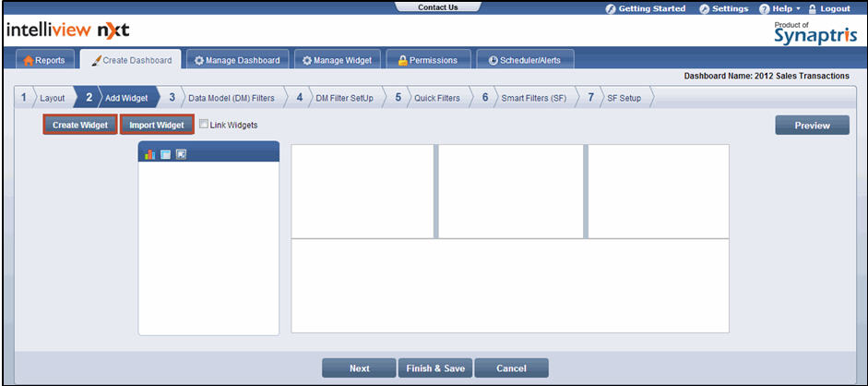This screenshot has width=868, height=386.
Task: Select the Create Dashboard tab
Action: click(131, 60)
